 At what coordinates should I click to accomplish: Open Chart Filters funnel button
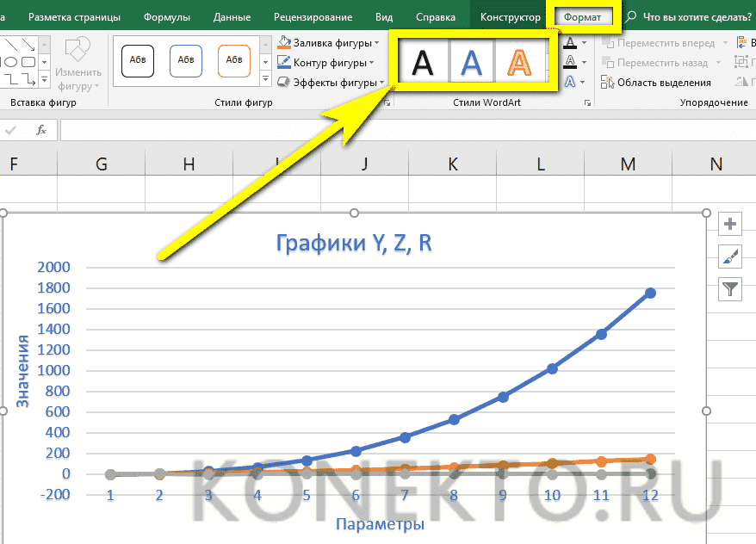pyautogui.click(x=731, y=288)
